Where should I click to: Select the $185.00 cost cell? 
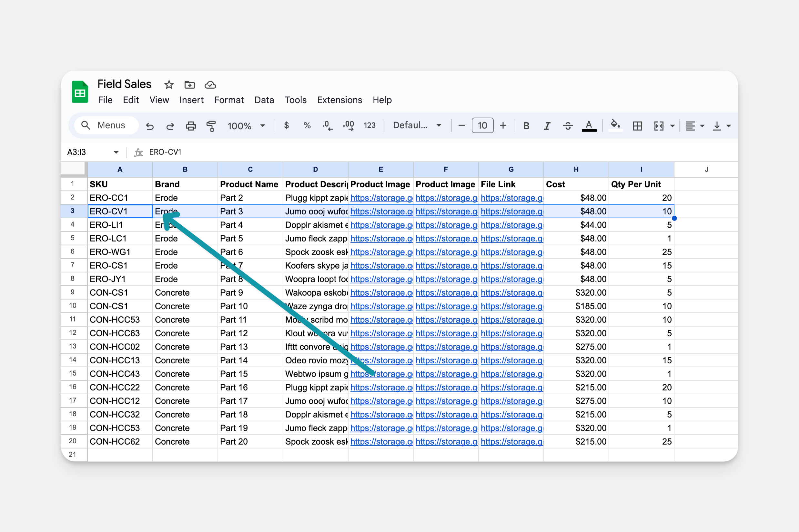point(576,306)
